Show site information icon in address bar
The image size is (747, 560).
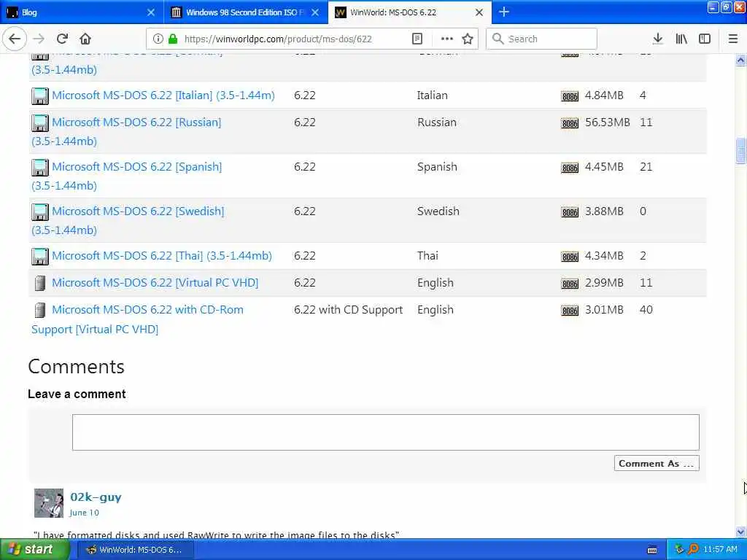point(158,39)
